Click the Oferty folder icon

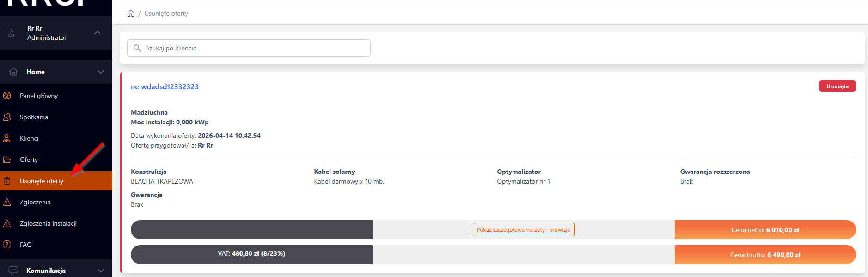[7, 160]
